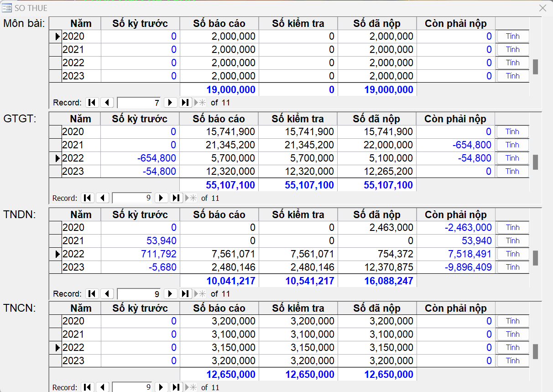
Task: Jump to last record in TNCN navigator
Action: 176,387
